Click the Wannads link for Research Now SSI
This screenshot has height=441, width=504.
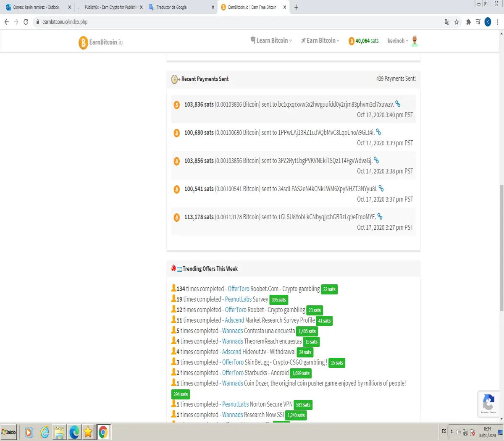[232, 415]
